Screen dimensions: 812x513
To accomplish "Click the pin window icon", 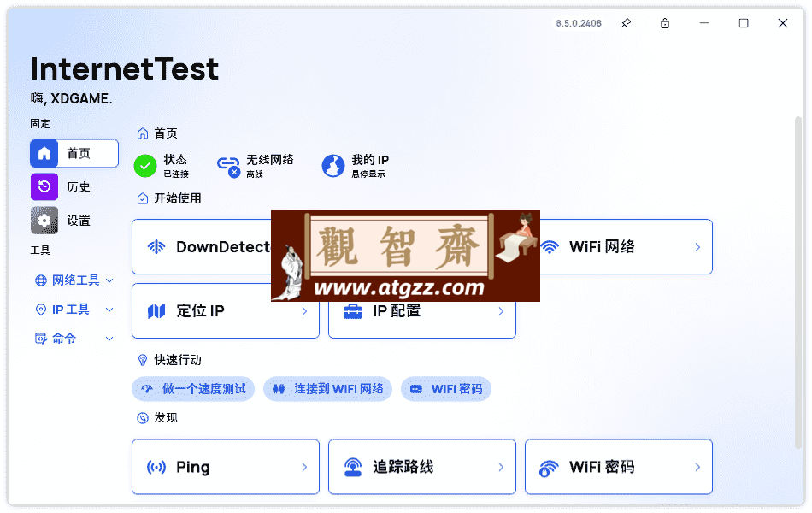I will coord(626,23).
